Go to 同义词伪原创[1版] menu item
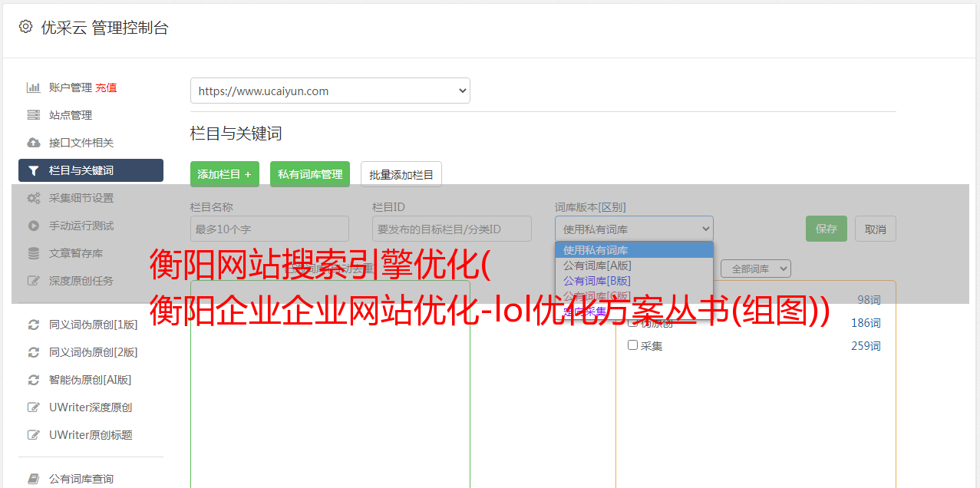This screenshot has height=488, width=980. click(x=93, y=325)
